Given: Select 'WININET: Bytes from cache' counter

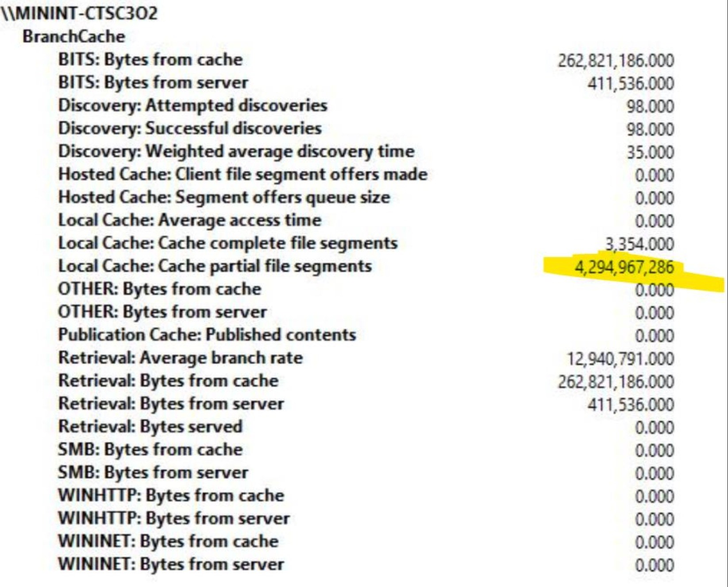Looking at the screenshot, I should 169,541.
